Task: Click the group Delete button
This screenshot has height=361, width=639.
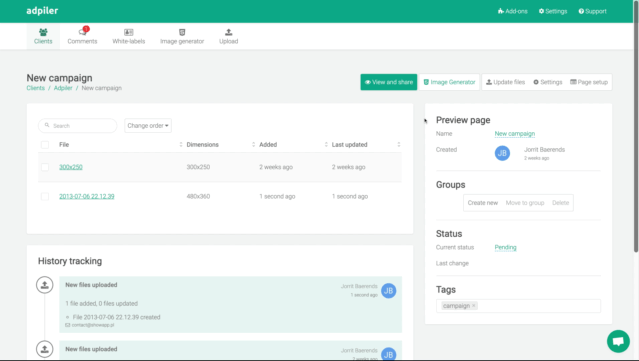Action: [560, 203]
